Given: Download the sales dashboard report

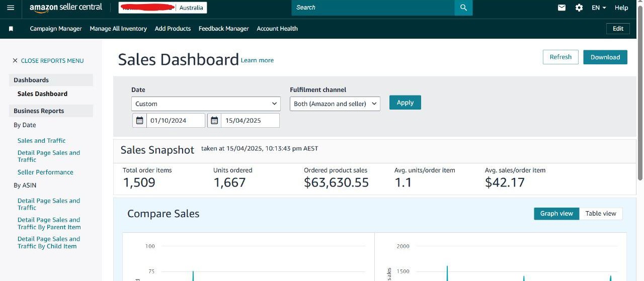Looking at the screenshot, I should point(605,57).
